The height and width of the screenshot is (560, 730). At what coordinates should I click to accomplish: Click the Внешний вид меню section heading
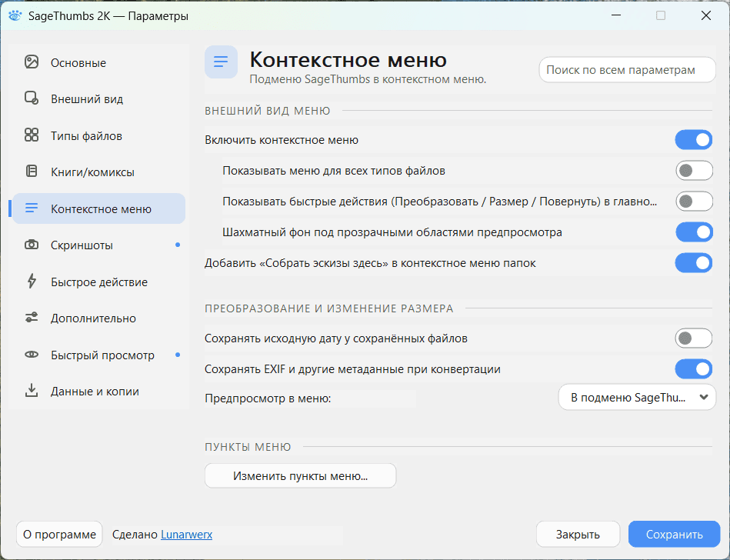pyautogui.click(x=267, y=111)
